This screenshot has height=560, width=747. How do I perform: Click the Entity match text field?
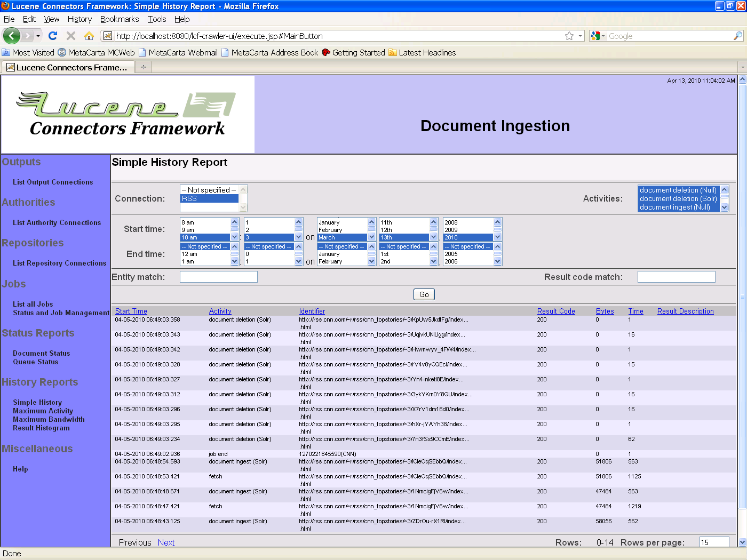218,277
